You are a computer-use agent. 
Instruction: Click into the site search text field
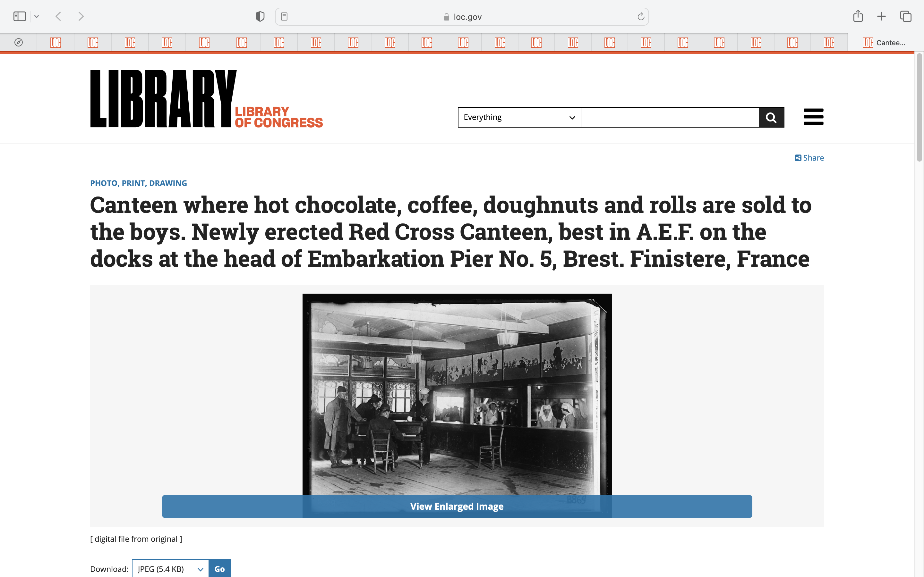670,117
